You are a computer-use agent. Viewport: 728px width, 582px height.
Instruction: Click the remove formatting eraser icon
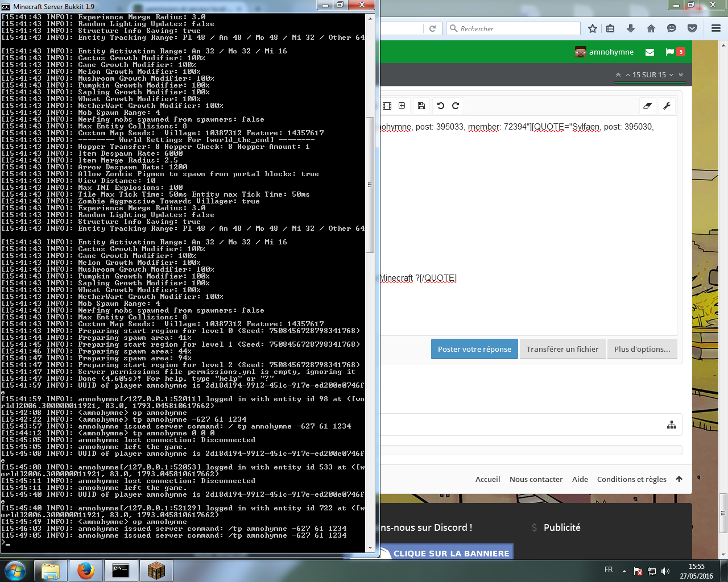(647, 106)
